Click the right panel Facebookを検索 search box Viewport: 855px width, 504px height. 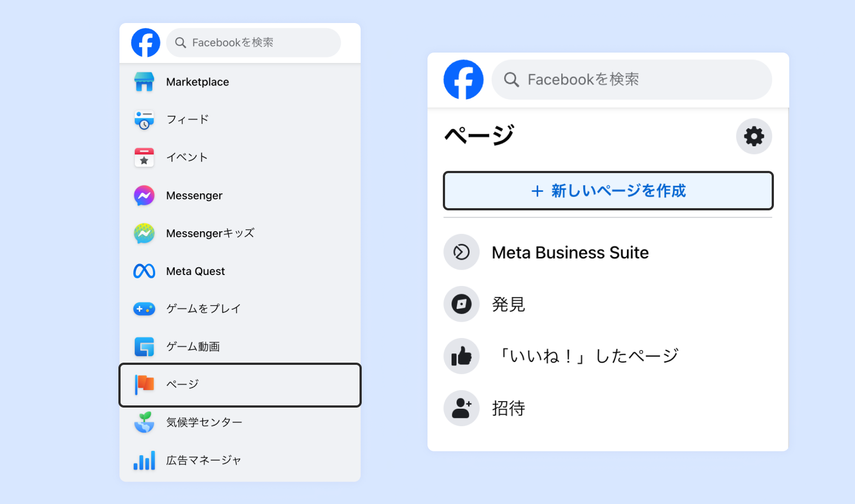click(x=631, y=80)
